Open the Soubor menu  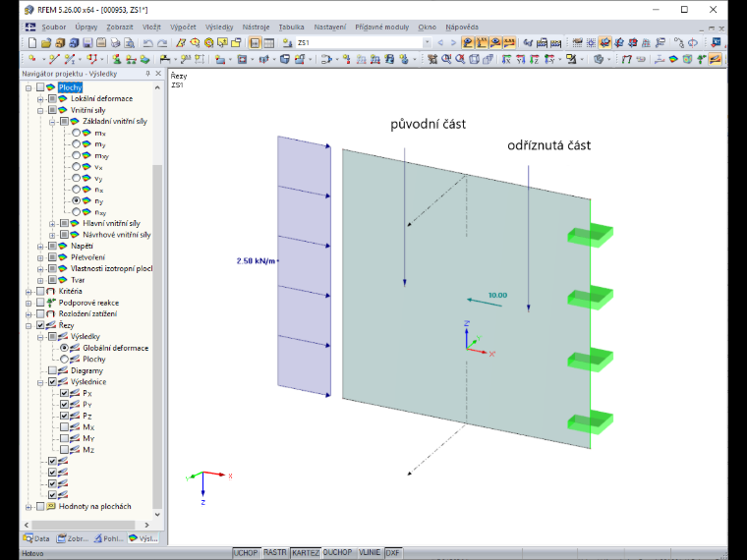[54, 28]
